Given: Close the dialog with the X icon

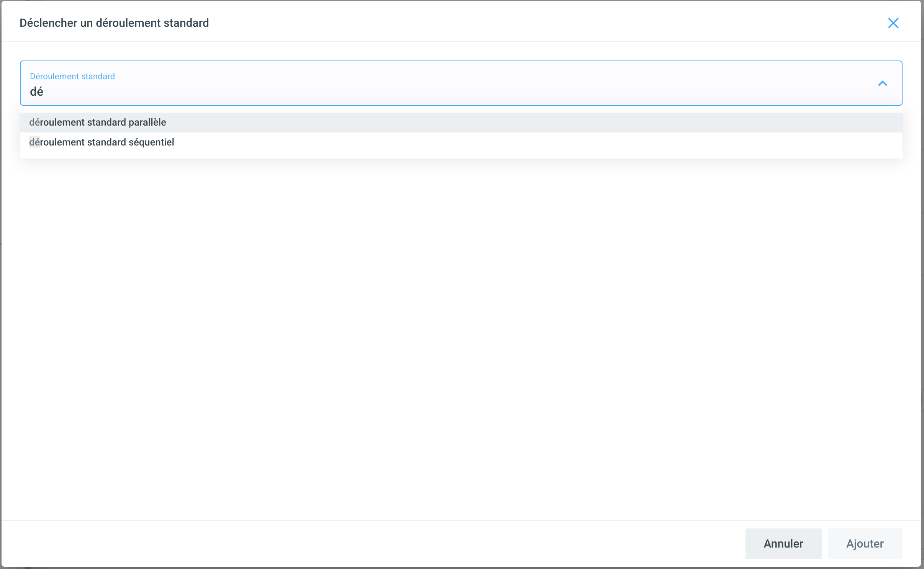Looking at the screenshot, I should [893, 23].
